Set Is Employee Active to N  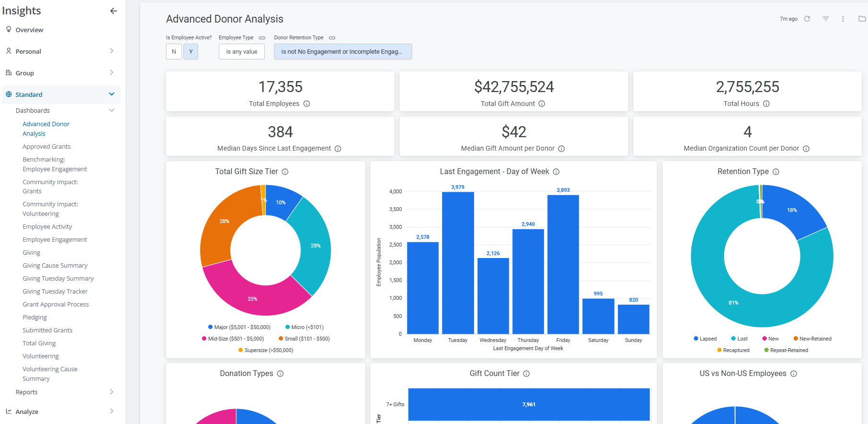pos(174,52)
